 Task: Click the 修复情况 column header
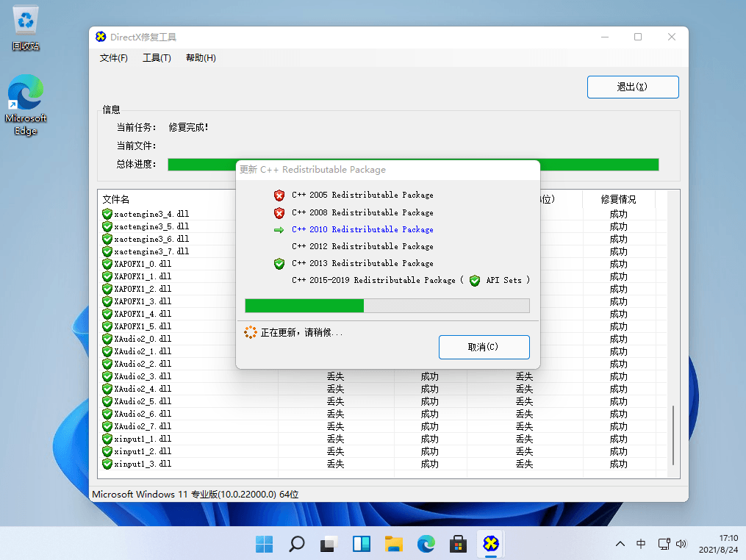point(619,199)
